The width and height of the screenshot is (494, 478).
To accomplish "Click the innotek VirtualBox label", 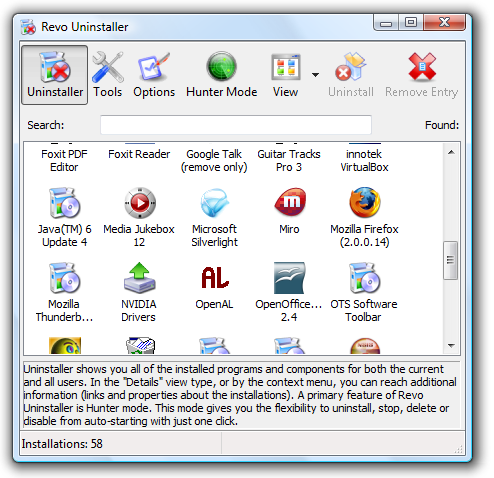I will pos(364,161).
